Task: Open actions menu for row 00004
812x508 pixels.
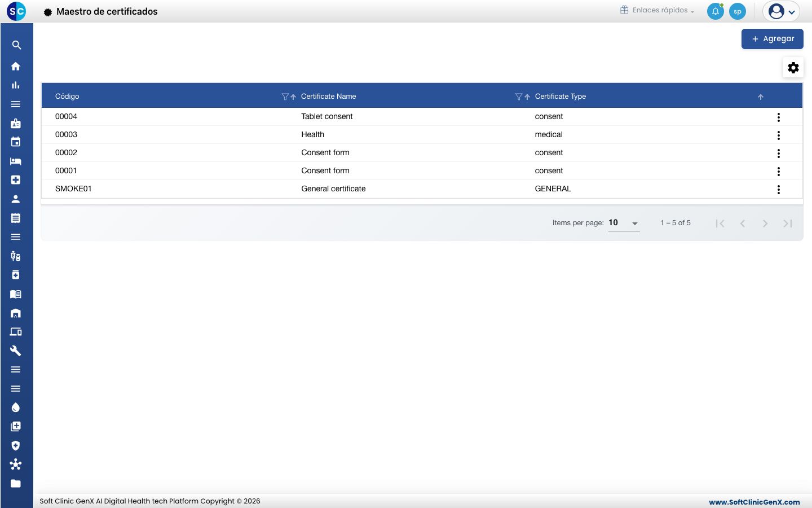Action: pyautogui.click(x=779, y=117)
